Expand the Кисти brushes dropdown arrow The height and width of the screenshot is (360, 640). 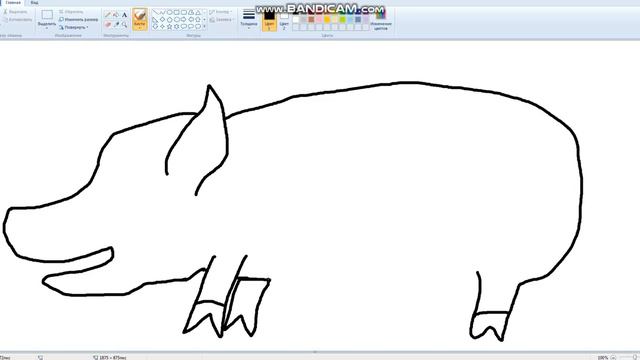[x=140, y=27]
